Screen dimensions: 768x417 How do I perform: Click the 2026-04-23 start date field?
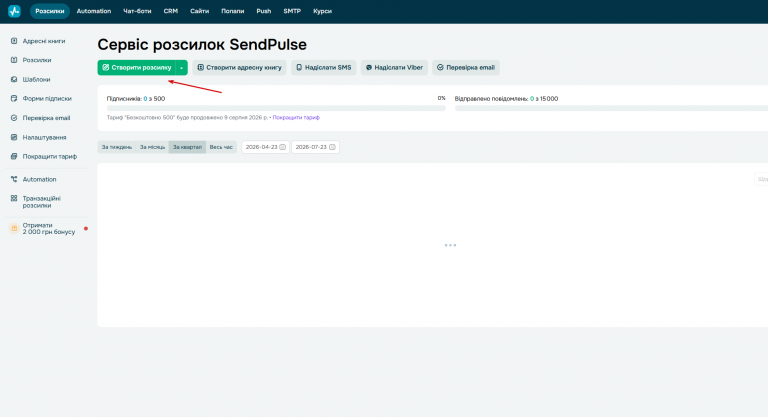click(265, 147)
